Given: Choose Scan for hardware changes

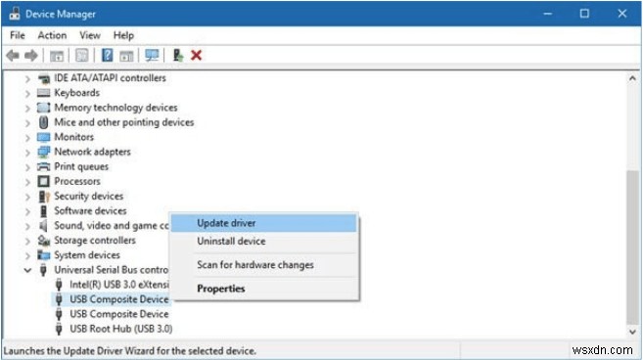Looking at the screenshot, I should 263,265.
